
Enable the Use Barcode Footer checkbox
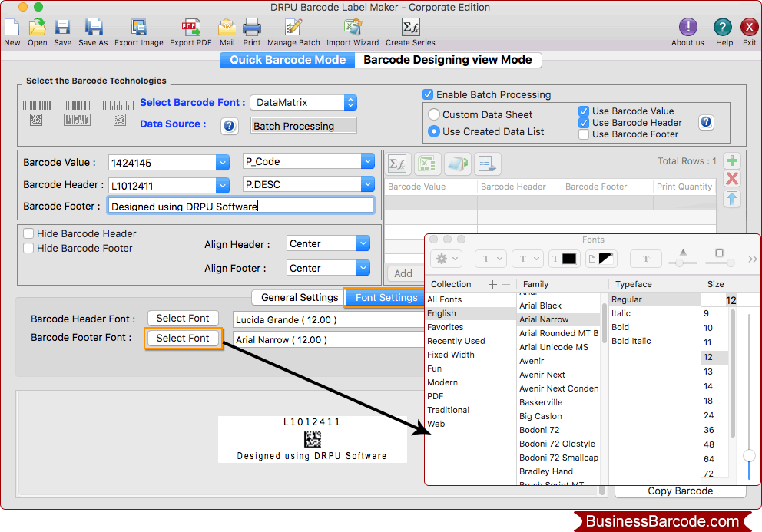point(583,134)
